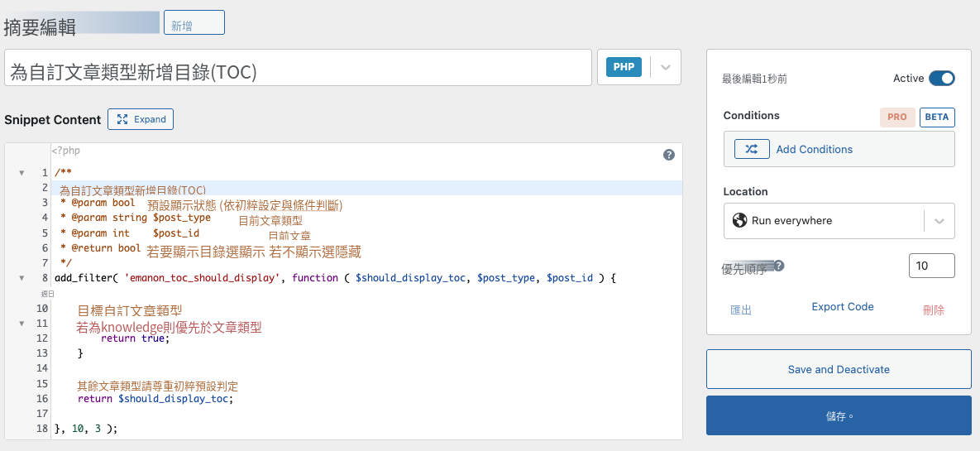The height and width of the screenshot is (451, 980).
Task: Click the '}, 10, 3 );' closing line
Action: pyautogui.click(x=86, y=429)
